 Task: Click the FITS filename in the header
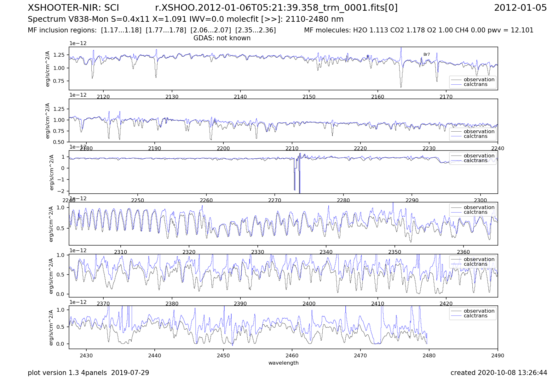(x=276, y=8)
